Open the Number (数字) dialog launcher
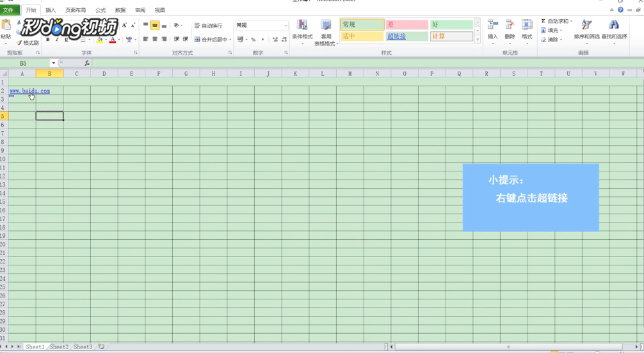The height and width of the screenshot is (353, 644). pos(286,53)
